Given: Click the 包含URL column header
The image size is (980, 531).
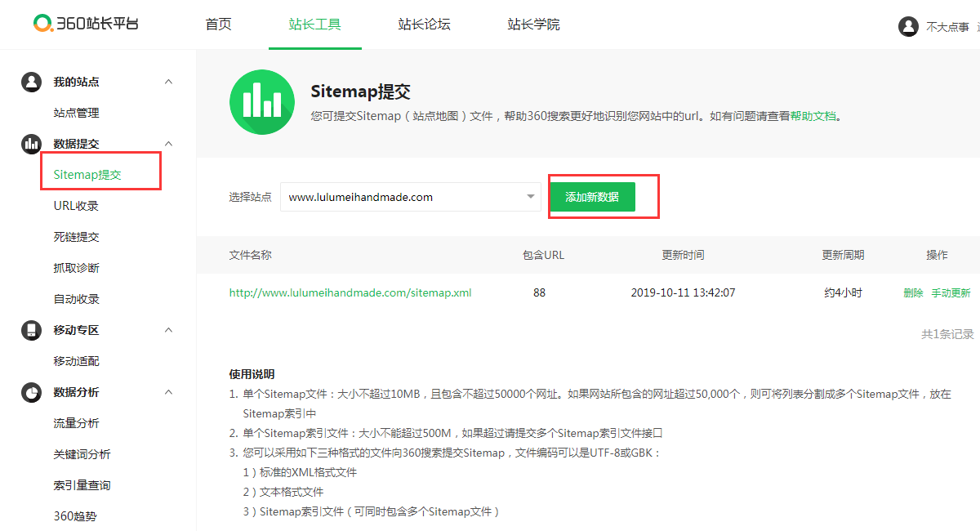Looking at the screenshot, I should 543,255.
